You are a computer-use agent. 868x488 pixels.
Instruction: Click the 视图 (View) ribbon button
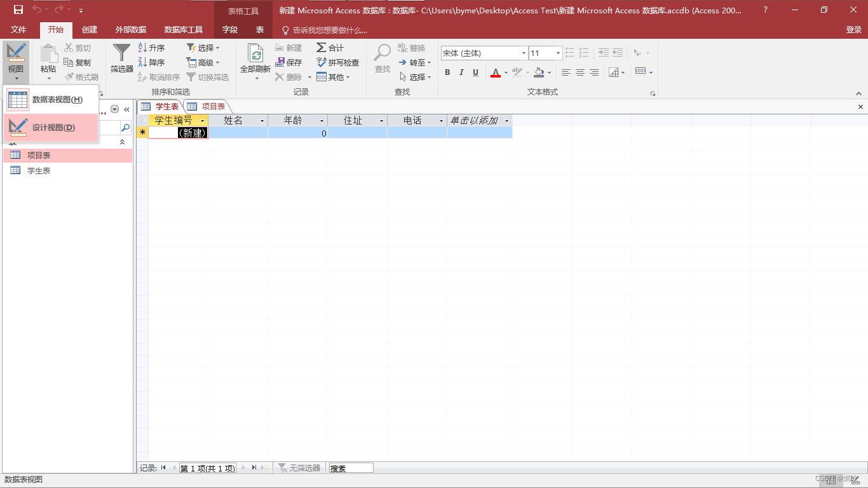16,62
